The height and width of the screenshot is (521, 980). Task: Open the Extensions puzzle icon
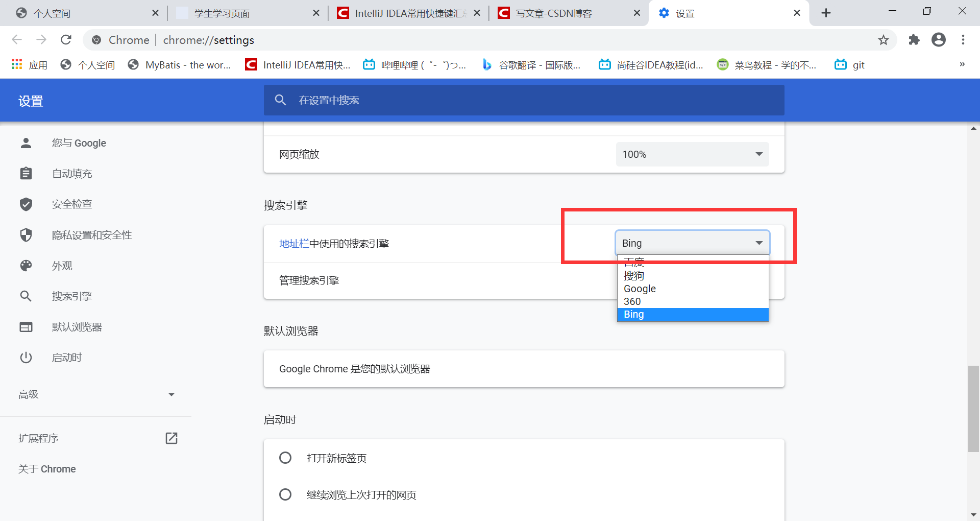point(914,40)
